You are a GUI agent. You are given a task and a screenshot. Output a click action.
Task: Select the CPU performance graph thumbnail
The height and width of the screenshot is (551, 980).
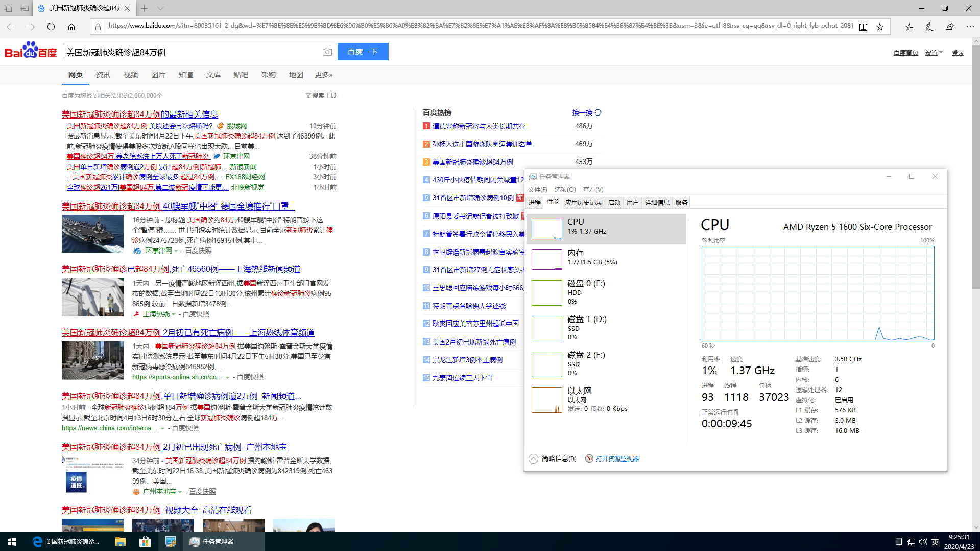click(546, 228)
